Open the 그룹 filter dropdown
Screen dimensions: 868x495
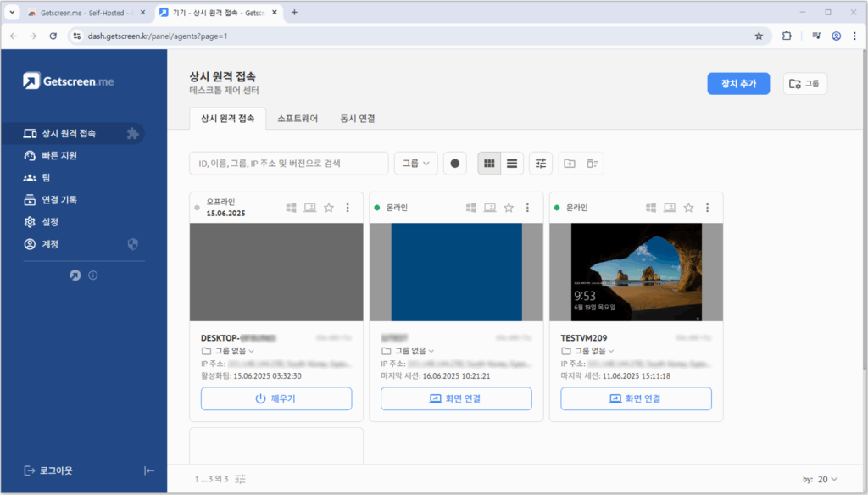(x=415, y=164)
